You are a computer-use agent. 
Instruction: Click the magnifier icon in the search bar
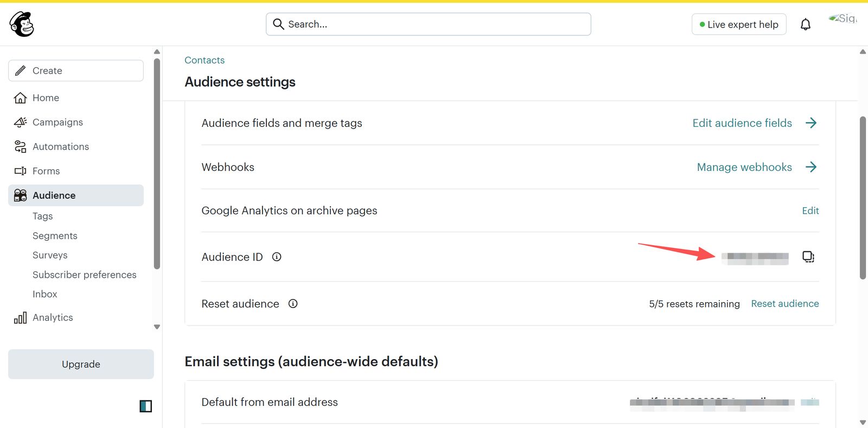tap(278, 24)
